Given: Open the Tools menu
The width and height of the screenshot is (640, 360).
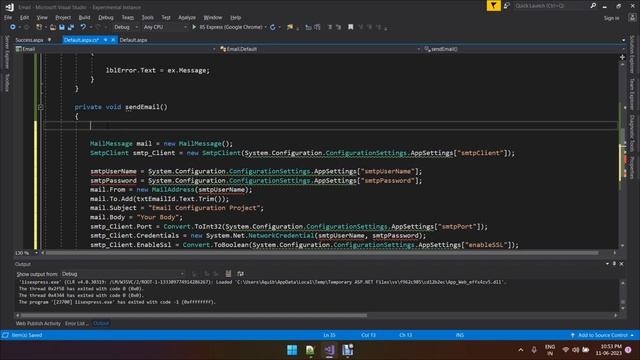Looking at the screenshot, I should coord(147,18).
